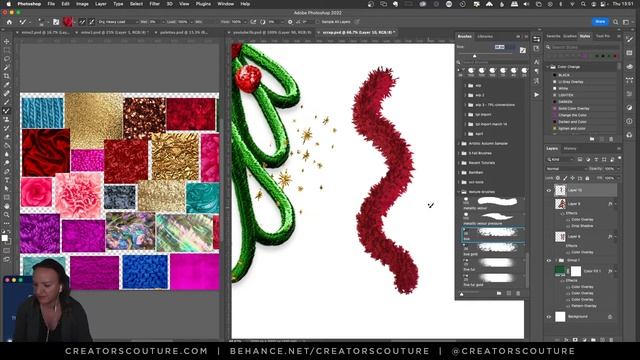Toggle clean brush after each stroke
The image size is (640, 360).
(x=92, y=22)
